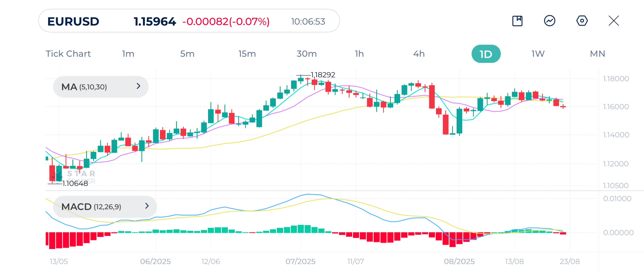Select the 1W weekly timeframe

tap(538, 54)
